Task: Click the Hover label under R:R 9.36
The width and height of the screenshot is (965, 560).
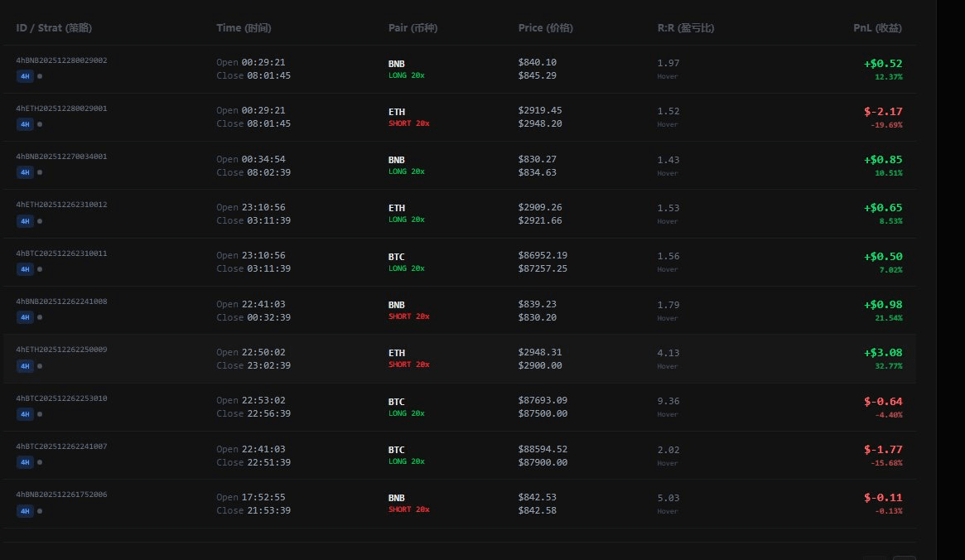Action: [x=667, y=414]
